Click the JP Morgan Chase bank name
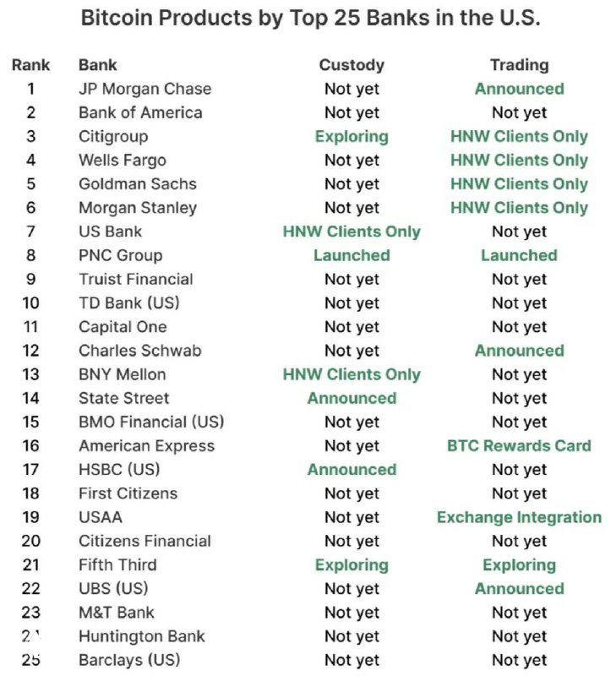This screenshot has height=676, width=616. 144,89
